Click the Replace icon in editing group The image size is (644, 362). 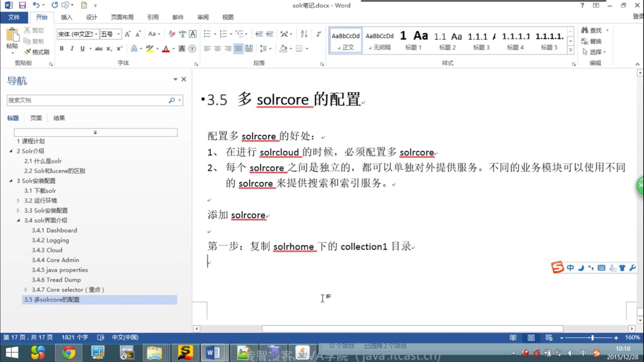click(585, 41)
